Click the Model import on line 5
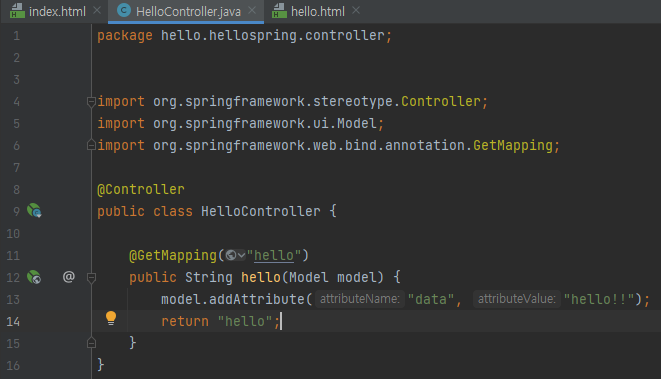The height and width of the screenshot is (379, 661). click(356, 124)
